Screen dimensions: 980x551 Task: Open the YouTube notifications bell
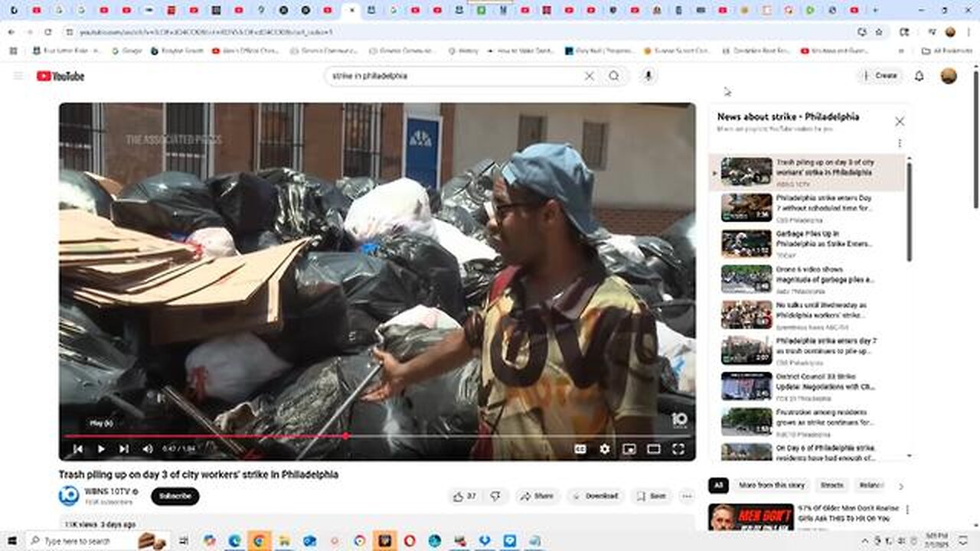[920, 76]
